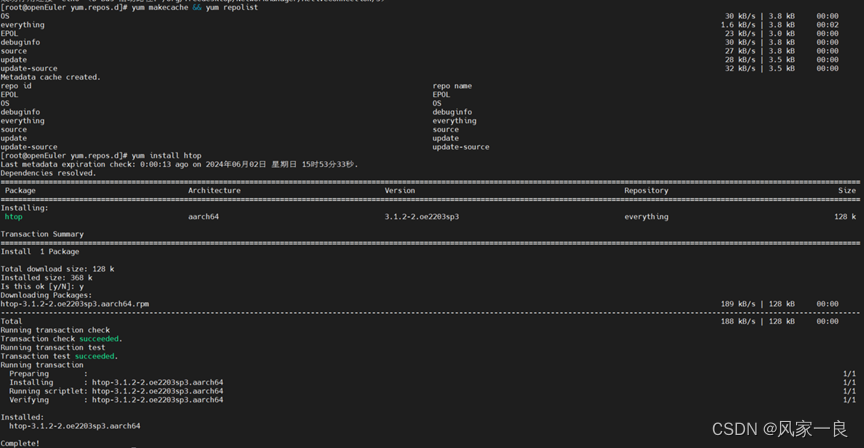
Task: Click the 'Size' column header
Action: click(847, 191)
